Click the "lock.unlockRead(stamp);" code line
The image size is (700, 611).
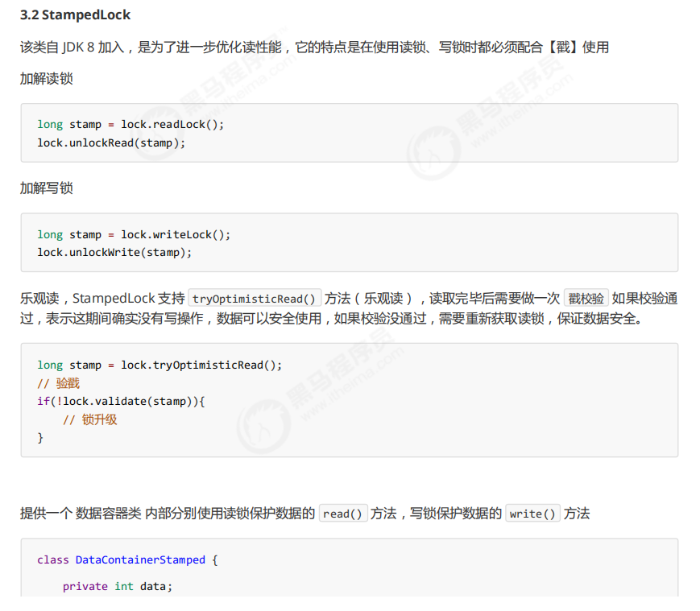coord(111,142)
